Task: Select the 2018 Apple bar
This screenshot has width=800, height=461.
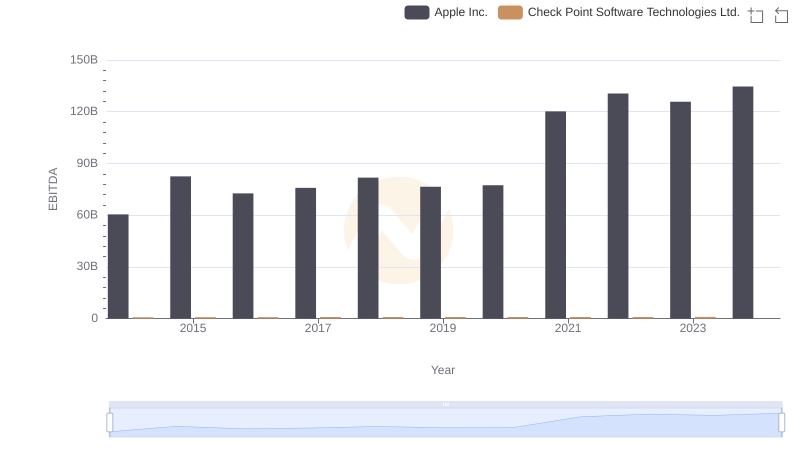Action: tap(368, 248)
